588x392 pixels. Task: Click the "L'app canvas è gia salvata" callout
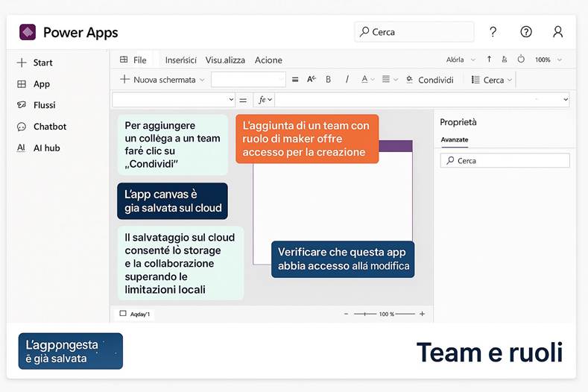point(172,201)
